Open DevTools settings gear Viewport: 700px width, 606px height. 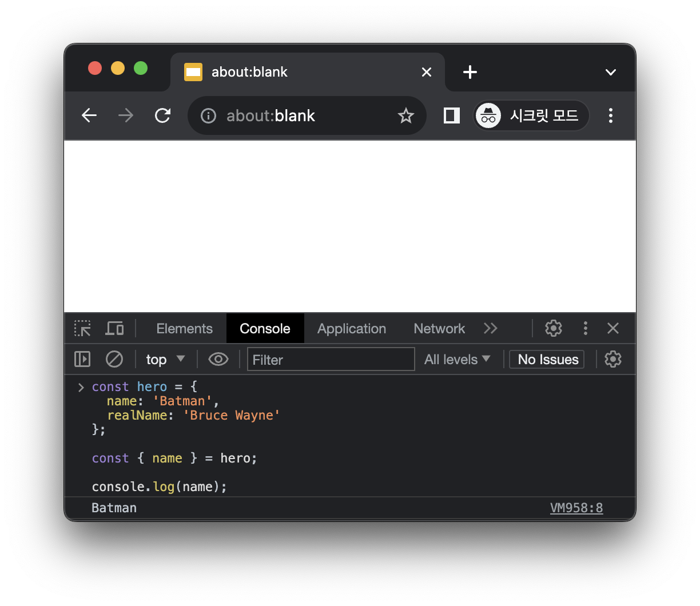coord(554,328)
